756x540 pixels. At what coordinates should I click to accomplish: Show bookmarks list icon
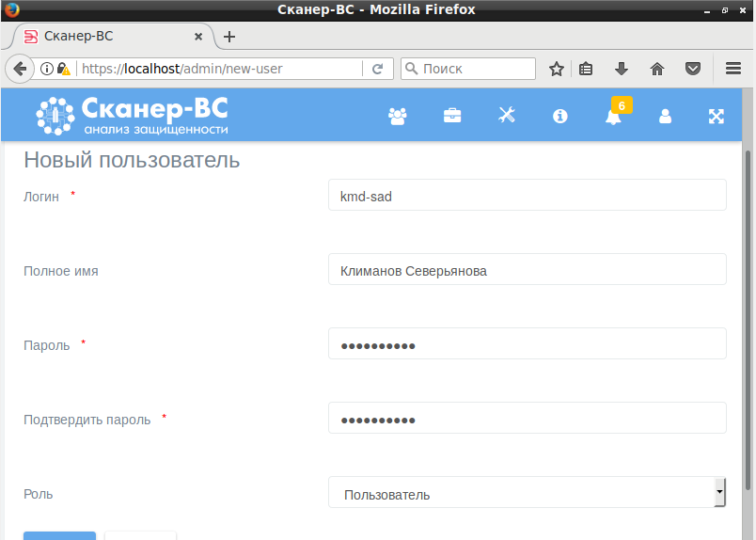click(x=586, y=69)
